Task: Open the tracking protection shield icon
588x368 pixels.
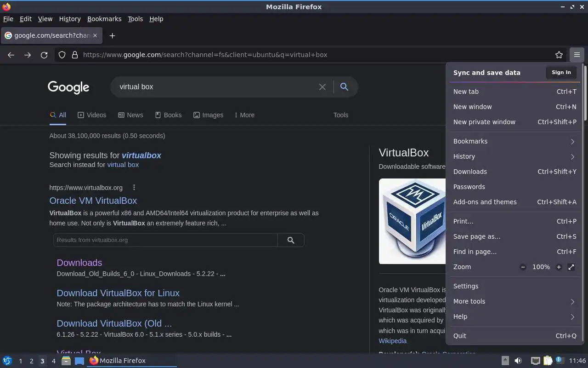Action: pyautogui.click(x=62, y=55)
